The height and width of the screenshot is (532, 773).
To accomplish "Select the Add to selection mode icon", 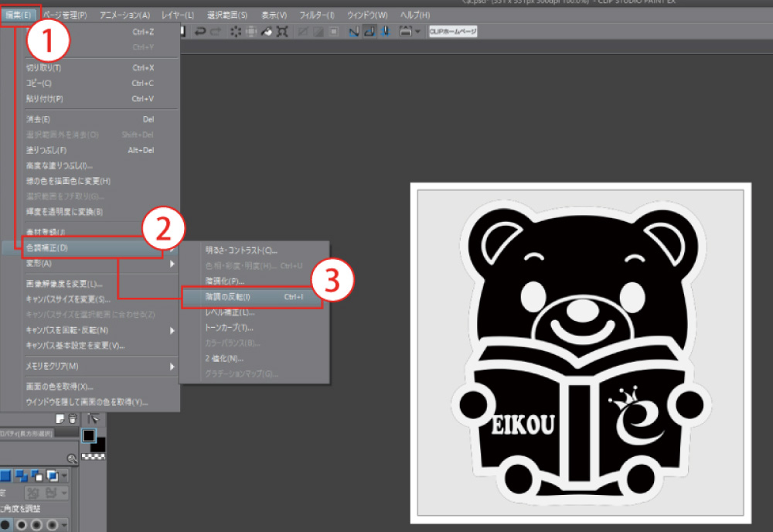I will pos(21,476).
